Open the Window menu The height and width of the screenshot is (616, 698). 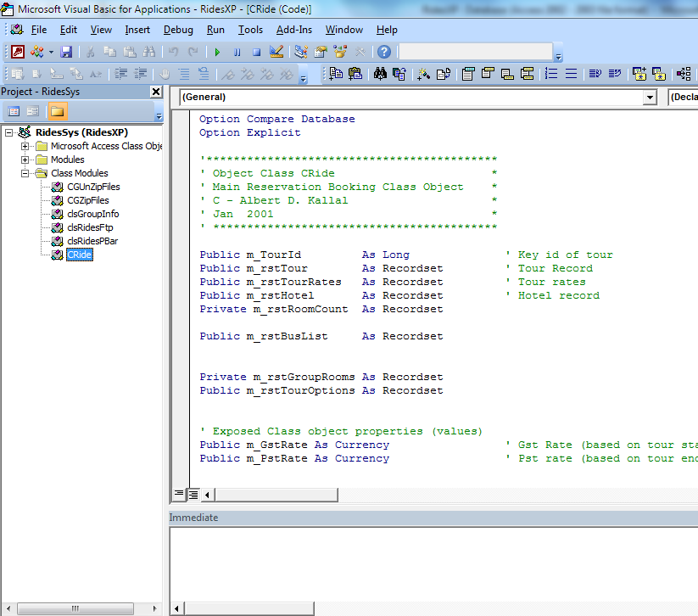(x=343, y=30)
